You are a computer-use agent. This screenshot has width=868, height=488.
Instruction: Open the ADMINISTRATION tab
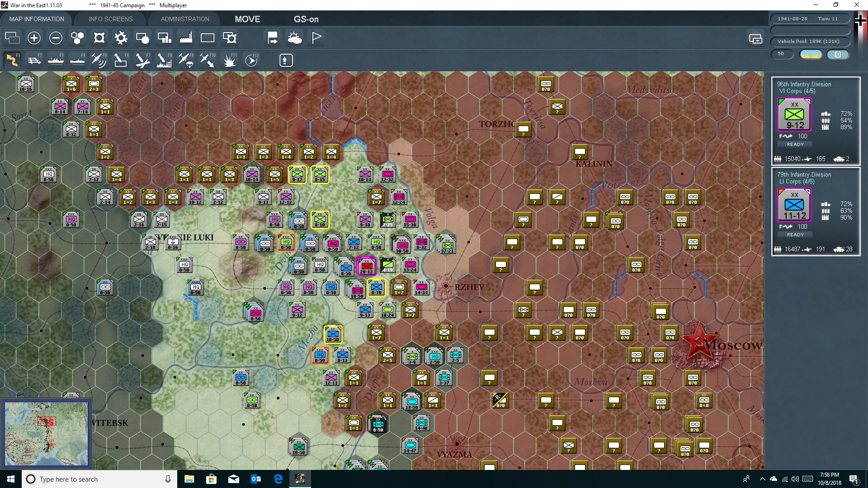pos(185,19)
